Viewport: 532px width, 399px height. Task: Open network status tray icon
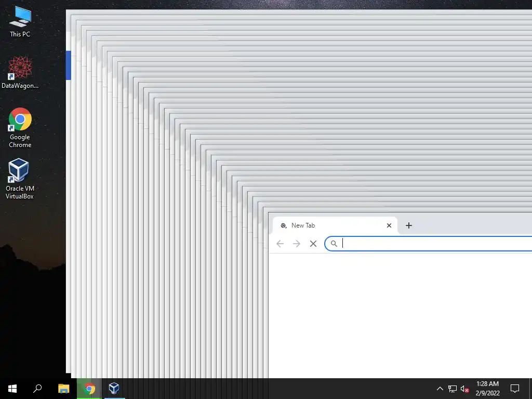[x=453, y=389]
